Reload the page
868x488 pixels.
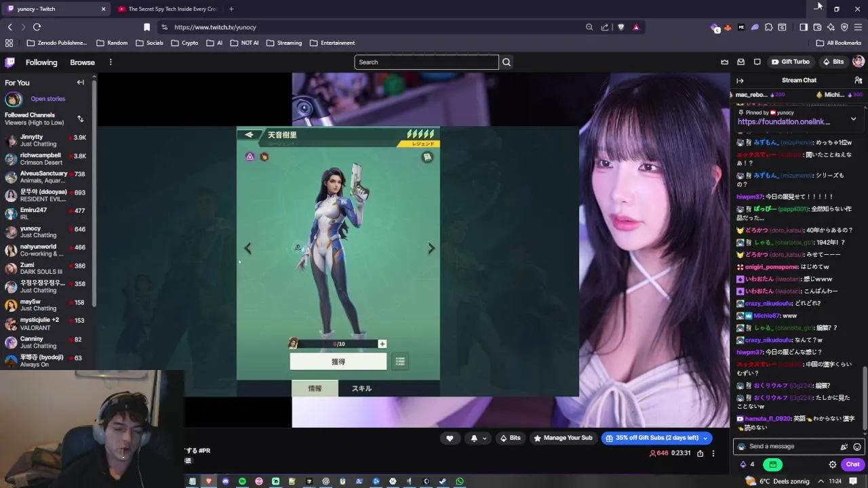click(x=37, y=27)
